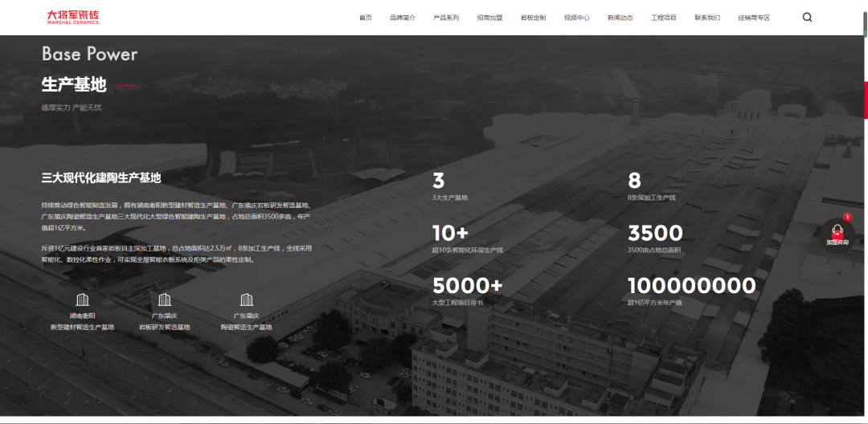Click the 超10条智能化环保生产线 label
Image resolution: width=868 pixels, height=424 pixels.
pos(467,251)
